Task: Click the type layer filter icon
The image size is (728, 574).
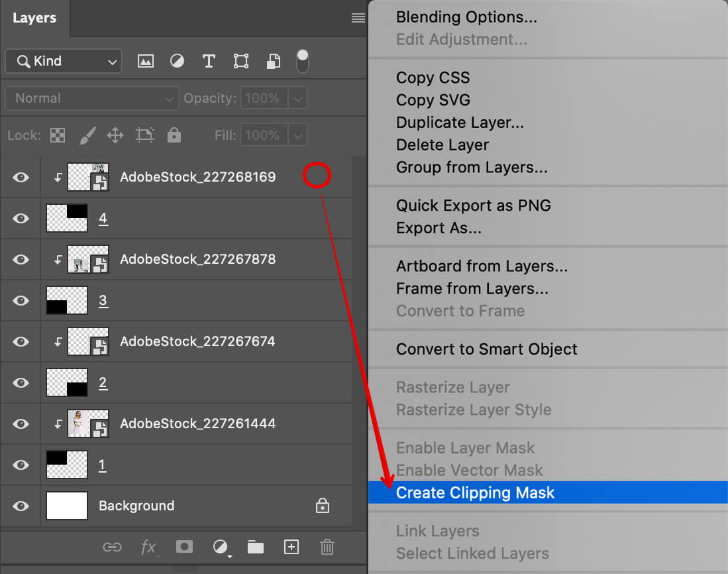Action: point(209,62)
